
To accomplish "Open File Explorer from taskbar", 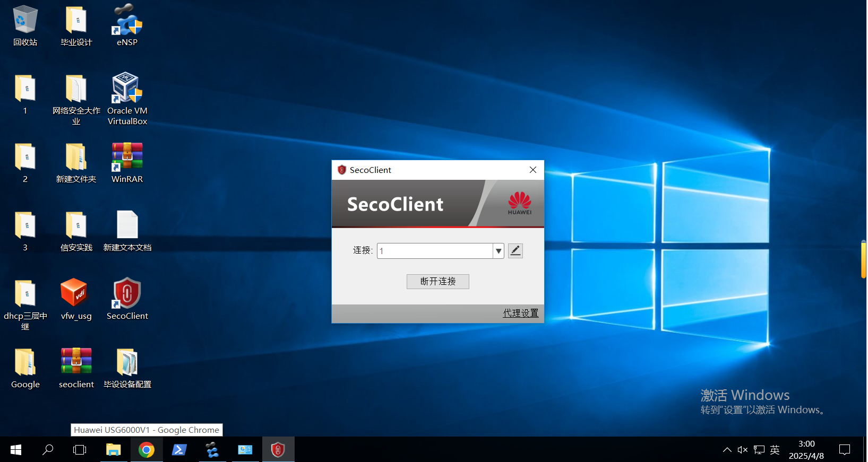I will coord(113,450).
